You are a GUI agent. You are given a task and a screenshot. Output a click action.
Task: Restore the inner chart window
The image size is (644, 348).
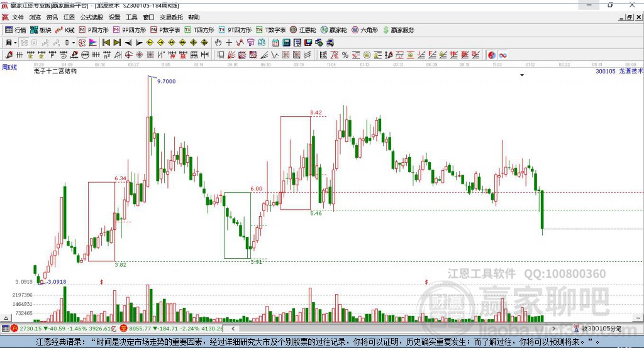630,17
